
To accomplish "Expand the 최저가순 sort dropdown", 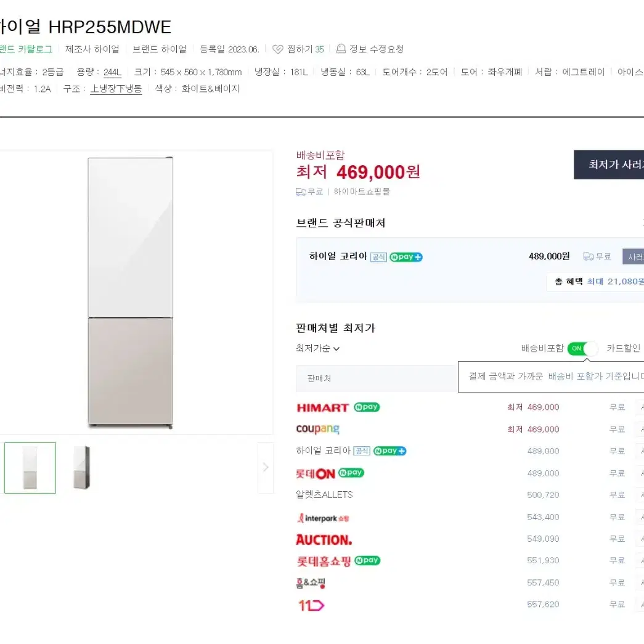I will [x=317, y=348].
